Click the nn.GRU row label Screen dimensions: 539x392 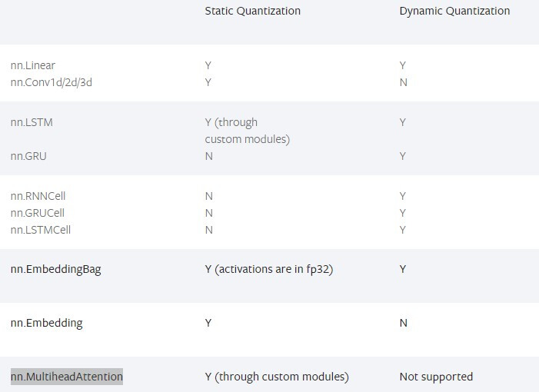[30, 156]
